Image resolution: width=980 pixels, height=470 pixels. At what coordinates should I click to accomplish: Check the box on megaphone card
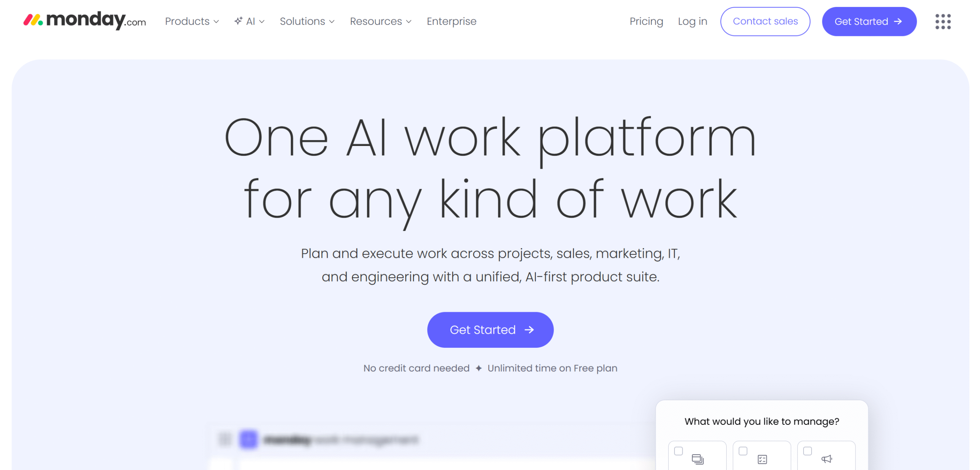pos(807,451)
